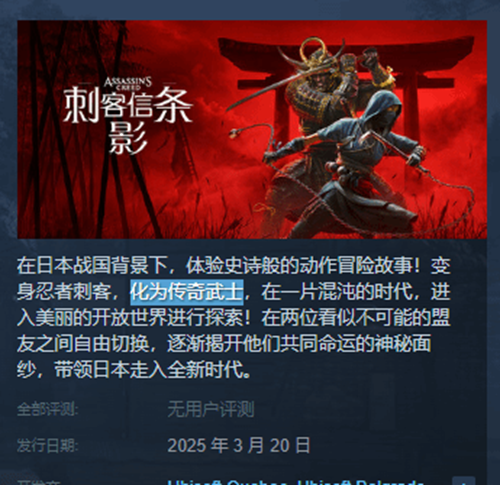Click the Assassin's Creed logo in banner
Screen dimensions: 500x485
pyautogui.click(x=128, y=83)
